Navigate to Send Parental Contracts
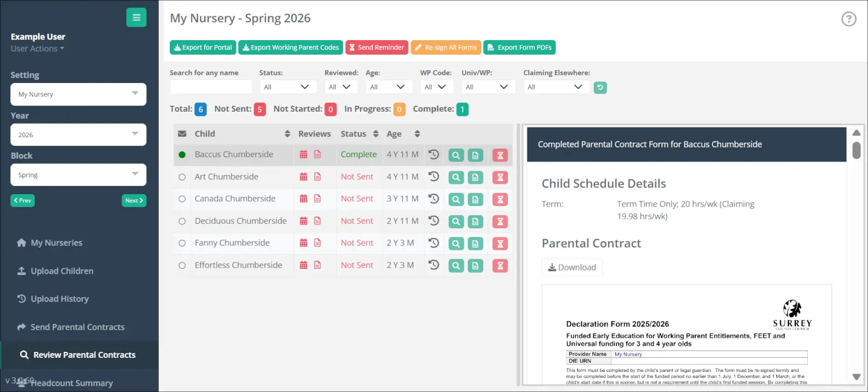Image resolution: width=868 pixels, height=392 pixels. click(x=78, y=327)
